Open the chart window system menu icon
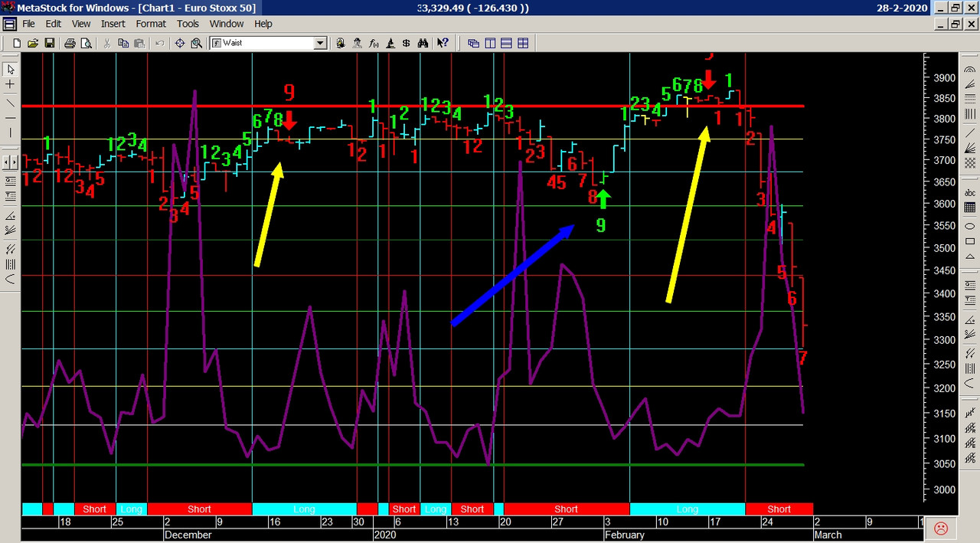The width and height of the screenshot is (980, 543). [x=9, y=24]
